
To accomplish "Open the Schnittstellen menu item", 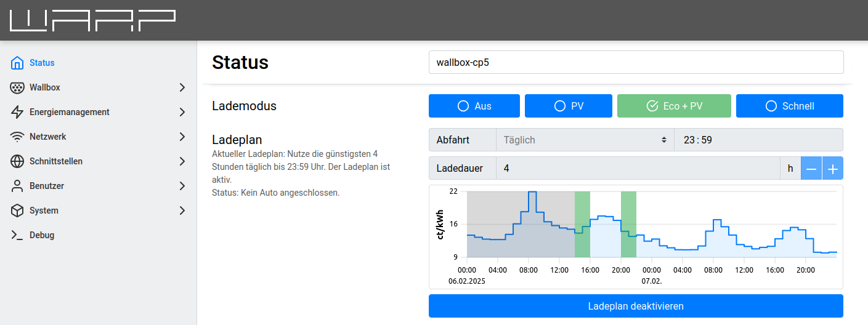I will 55,161.
